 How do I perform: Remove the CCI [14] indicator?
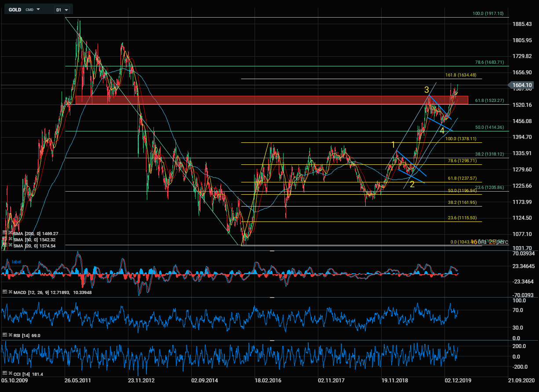click(10, 374)
